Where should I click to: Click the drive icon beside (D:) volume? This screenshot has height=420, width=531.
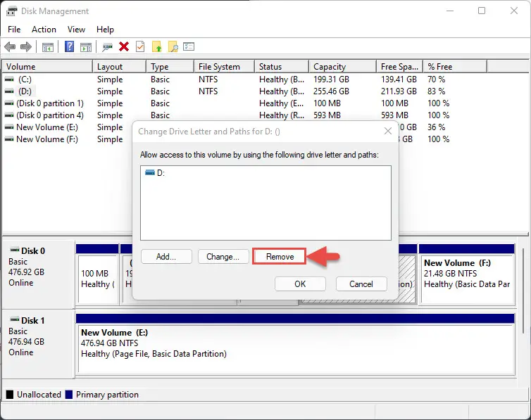pos(9,91)
